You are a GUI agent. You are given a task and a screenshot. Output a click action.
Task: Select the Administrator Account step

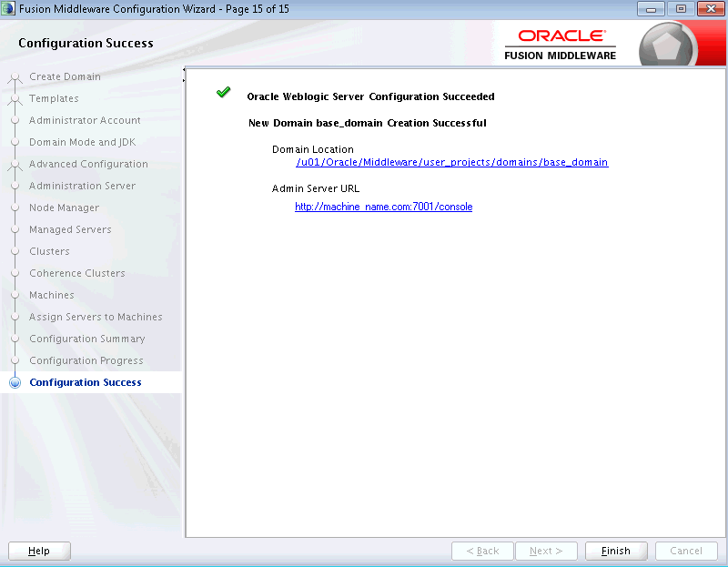(86, 120)
